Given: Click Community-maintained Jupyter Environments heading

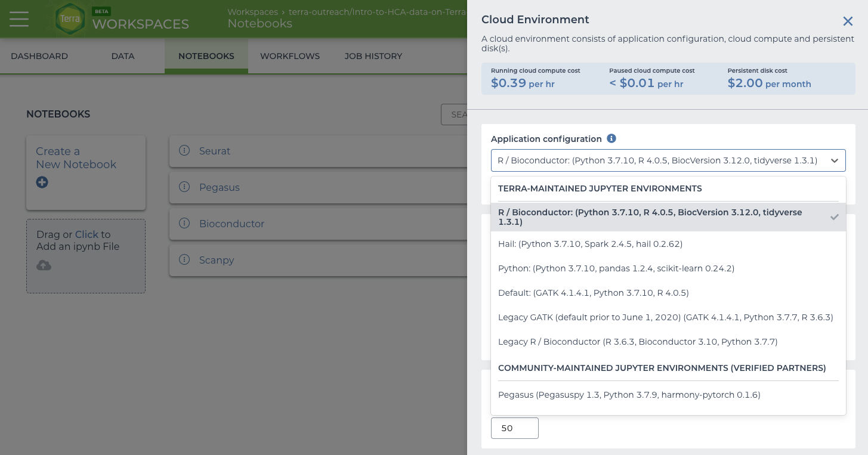Looking at the screenshot, I should click(662, 368).
